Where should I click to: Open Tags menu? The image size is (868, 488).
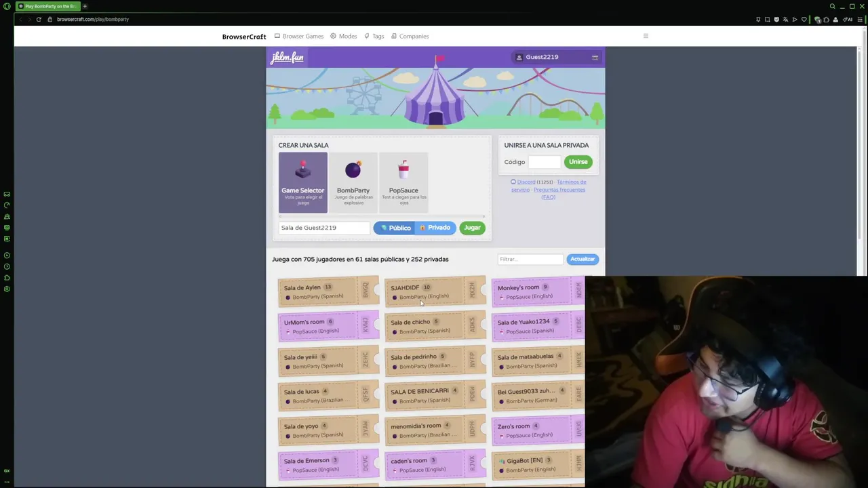pos(374,36)
